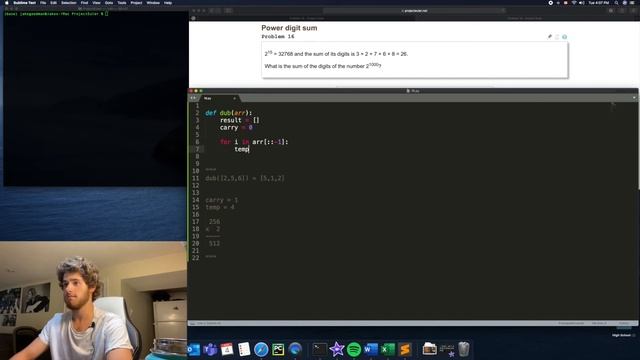The height and width of the screenshot is (360, 640).
Task: Open Microsoft Word from the dock
Action: [x=371, y=349]
